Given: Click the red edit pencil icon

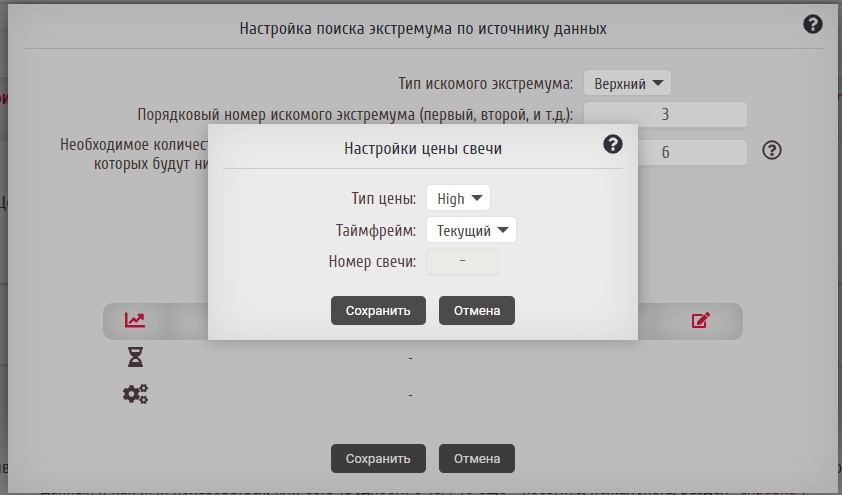Looking at the screenshot, I should [701, 321].
